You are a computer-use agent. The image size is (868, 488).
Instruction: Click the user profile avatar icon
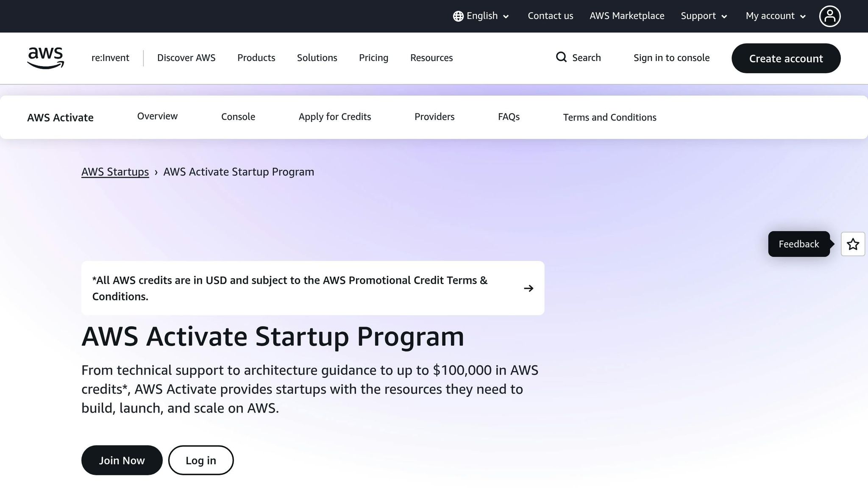pyautogui.click(x=829, y=16)
